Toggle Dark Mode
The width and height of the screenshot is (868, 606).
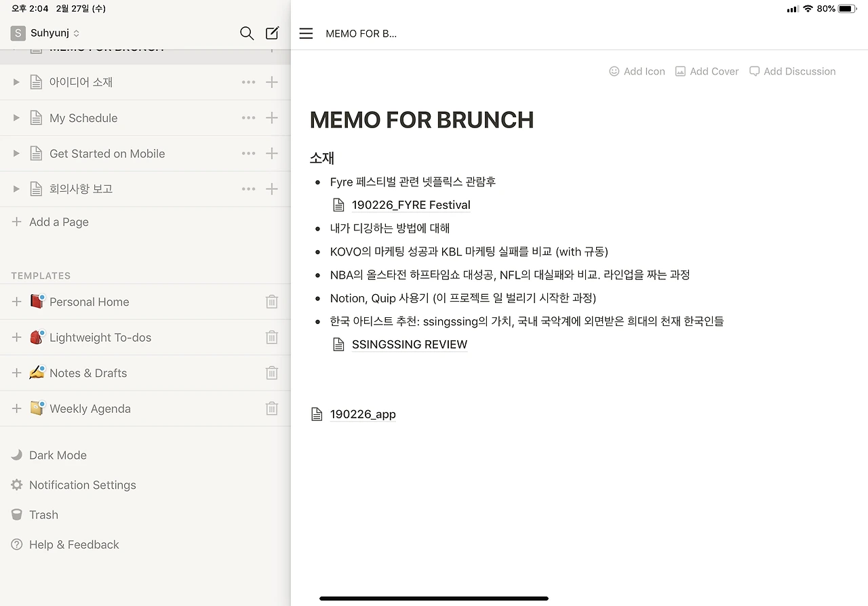pos(49,455)
